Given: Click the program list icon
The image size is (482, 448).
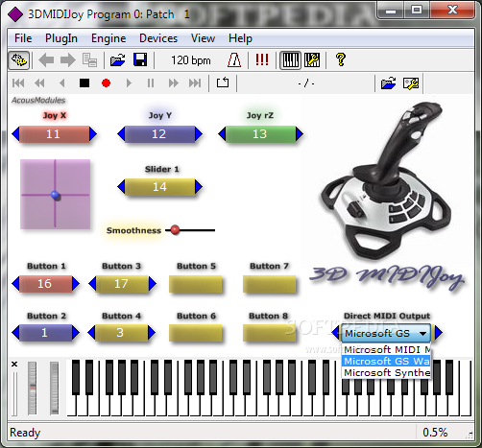Looking at the screenshot, I should click(89, 60).
